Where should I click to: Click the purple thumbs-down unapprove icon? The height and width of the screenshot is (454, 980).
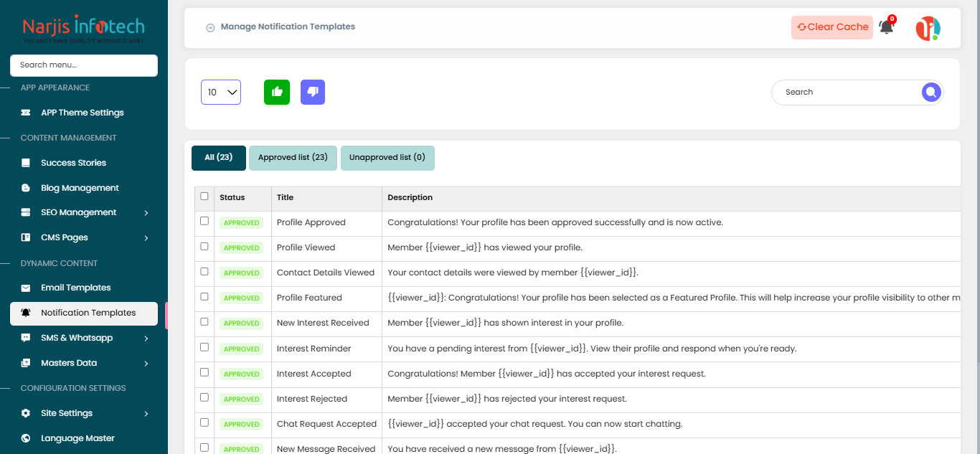(x=313, y=92)
